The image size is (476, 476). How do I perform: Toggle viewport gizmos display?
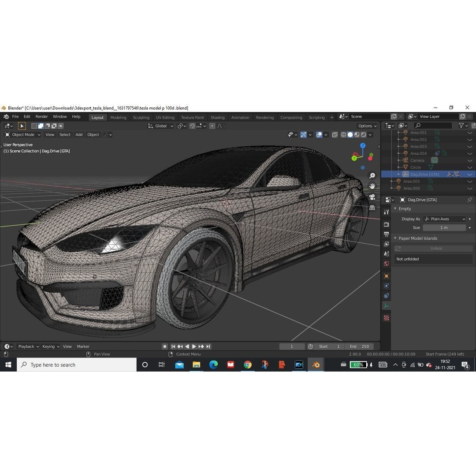303,135
